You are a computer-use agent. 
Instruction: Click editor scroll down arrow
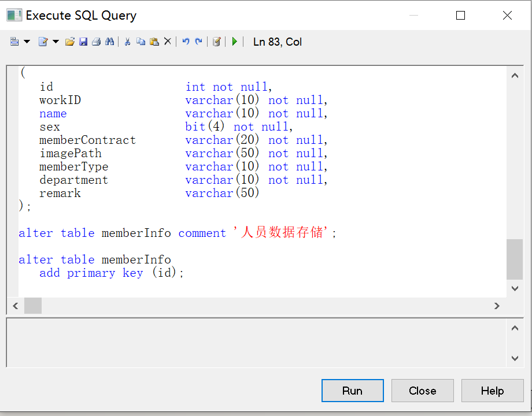(x=515, y=288)
